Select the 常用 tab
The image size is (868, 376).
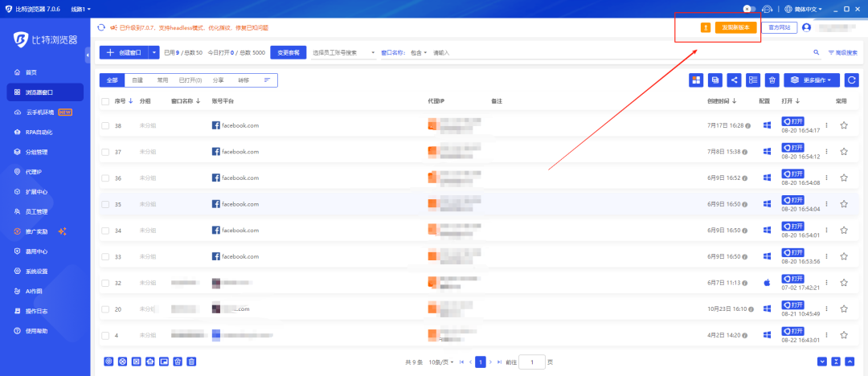(x=162, y=80)
